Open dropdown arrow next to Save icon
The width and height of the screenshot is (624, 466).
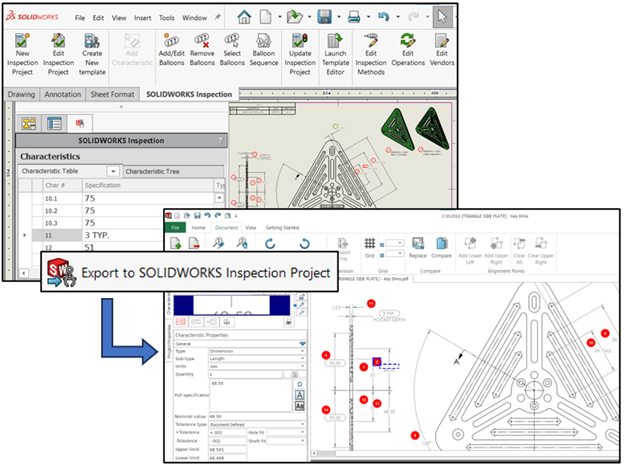(339, 17)
